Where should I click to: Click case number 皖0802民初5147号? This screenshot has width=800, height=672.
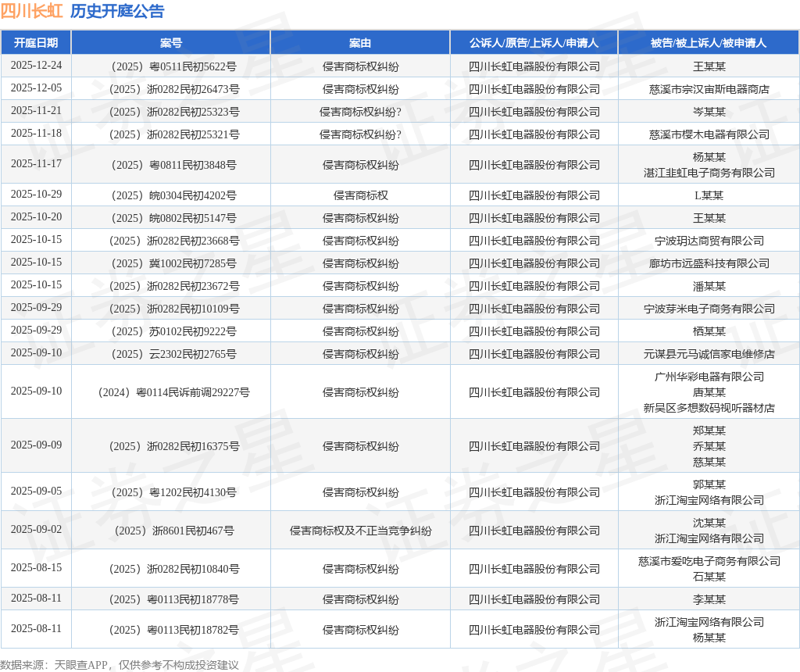click(x=174, y=218)
